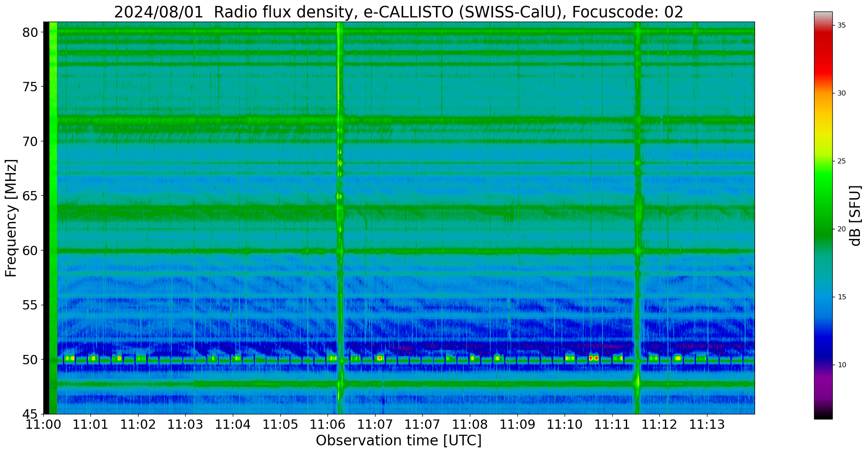Click the colorbar tick value 15
The image size is (868, 453).
click(x=841, y=297)
